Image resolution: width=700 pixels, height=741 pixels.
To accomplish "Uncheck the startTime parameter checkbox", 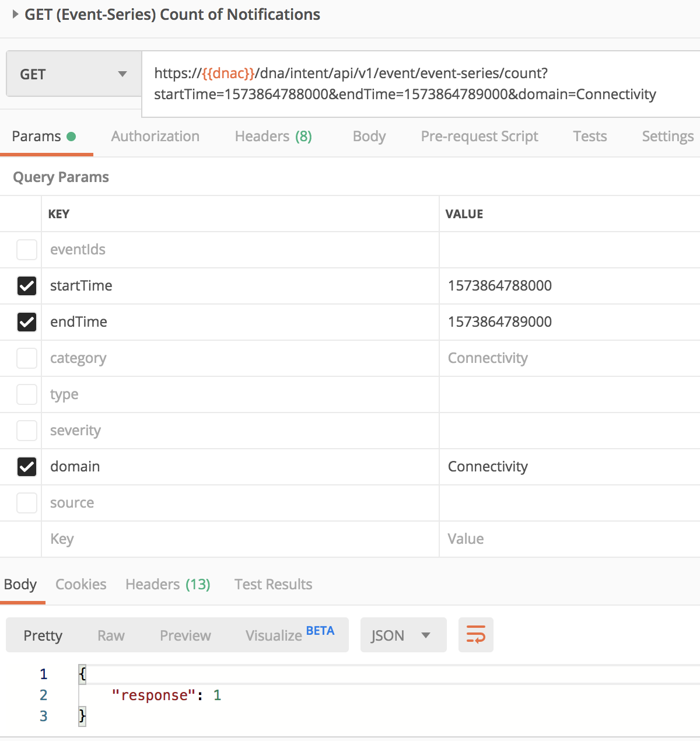I will click(27, 286).
